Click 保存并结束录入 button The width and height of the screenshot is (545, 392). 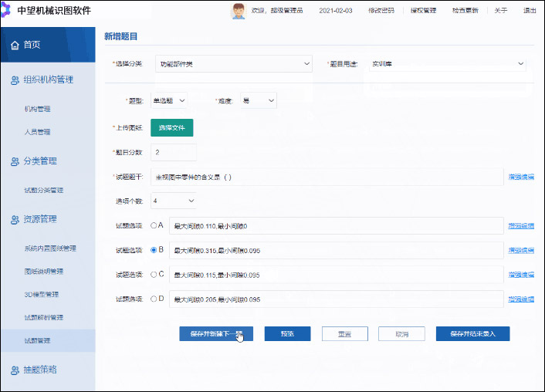tap(472, 334)
